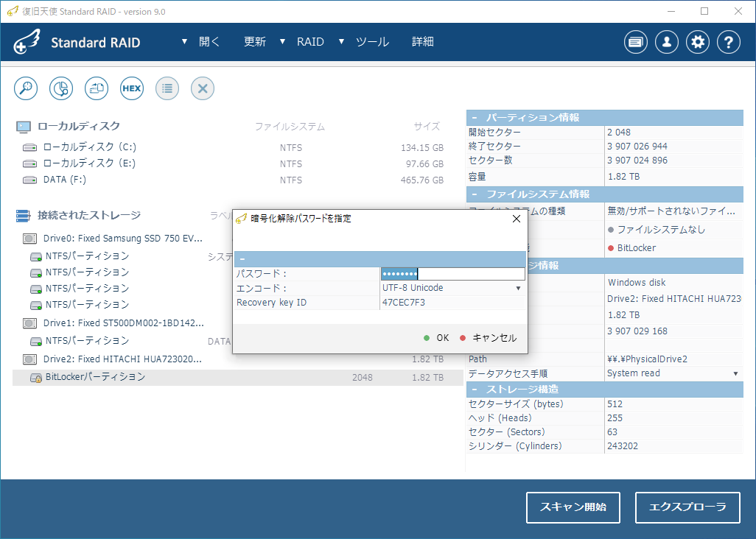Select Drive2: Fixed HITACHI HUA723020
Viewport: 756px width, 539px height.
pos(122,359)
